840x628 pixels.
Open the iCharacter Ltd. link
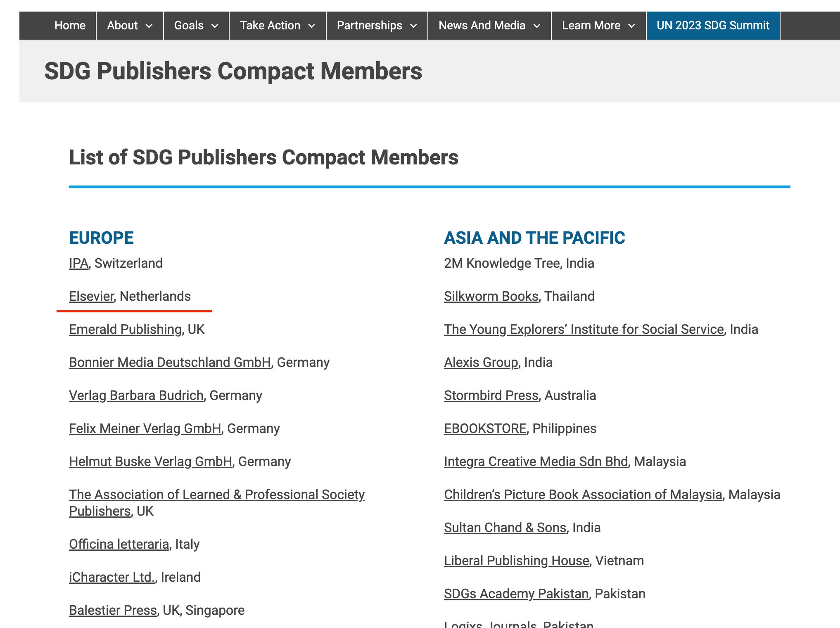tap(112, 577)
